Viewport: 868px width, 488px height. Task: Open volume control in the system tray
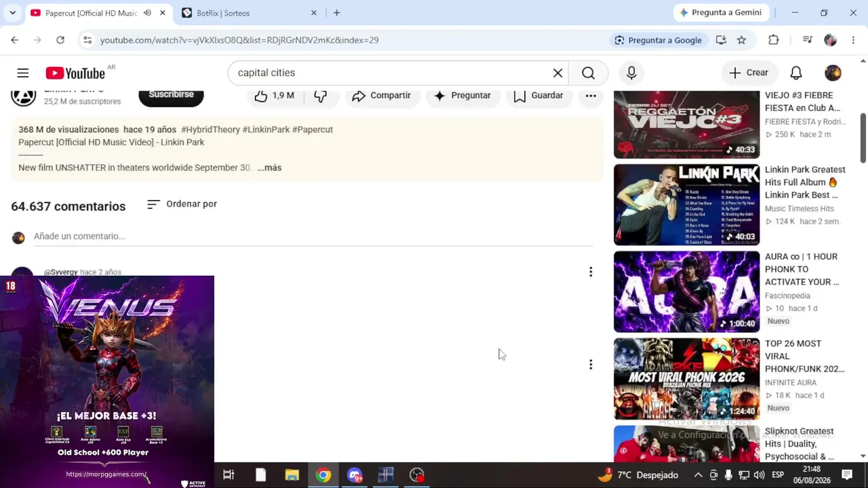[759, 475]
